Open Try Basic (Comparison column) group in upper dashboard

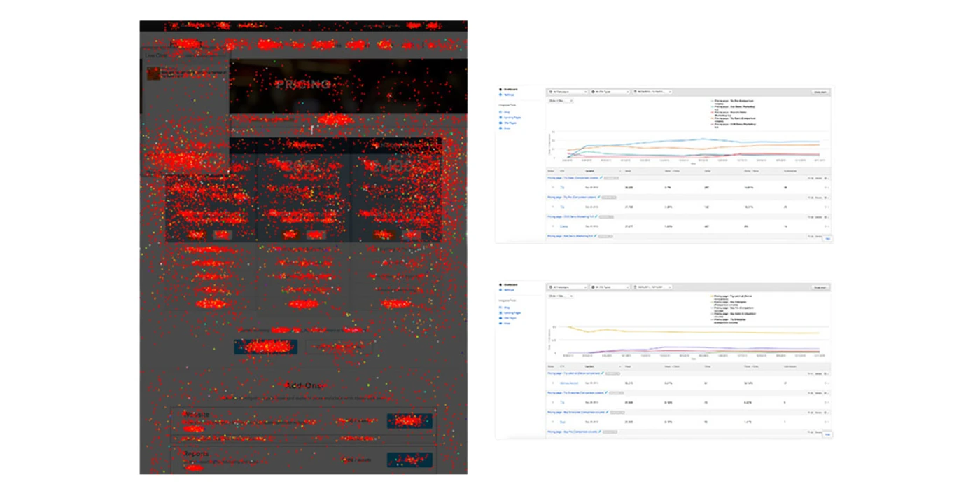coord(573,178)
